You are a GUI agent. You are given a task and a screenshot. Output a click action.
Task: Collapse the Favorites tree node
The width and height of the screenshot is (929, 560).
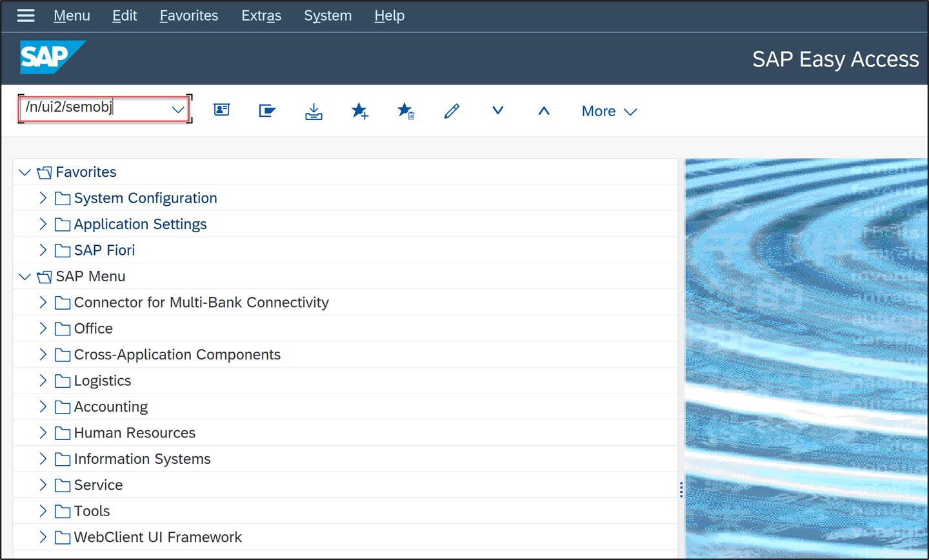25,172
